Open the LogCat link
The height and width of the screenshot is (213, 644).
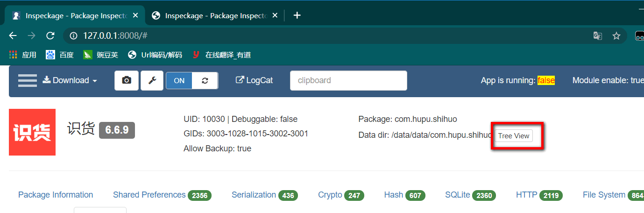[x=255, y=80]
